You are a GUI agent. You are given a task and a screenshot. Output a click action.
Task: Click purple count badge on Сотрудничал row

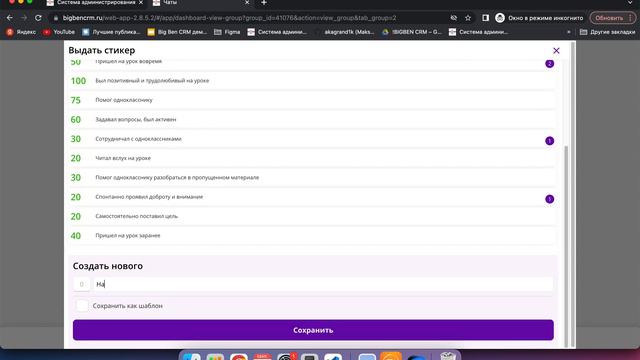click(549, 141)
